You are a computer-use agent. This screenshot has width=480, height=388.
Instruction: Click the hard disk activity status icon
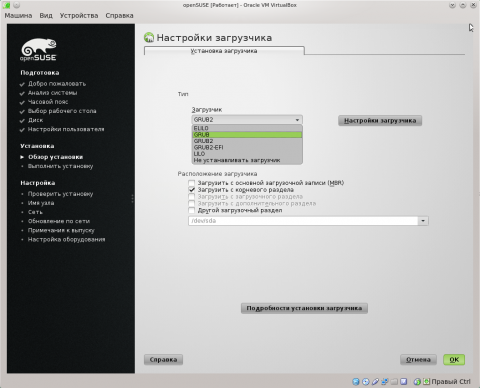[356, 381]
